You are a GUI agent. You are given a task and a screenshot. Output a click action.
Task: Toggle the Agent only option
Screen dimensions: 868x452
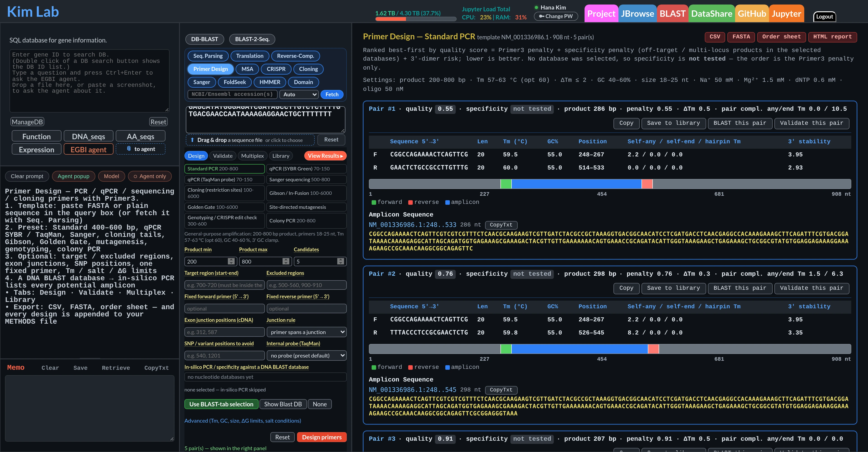coord(150,176)
